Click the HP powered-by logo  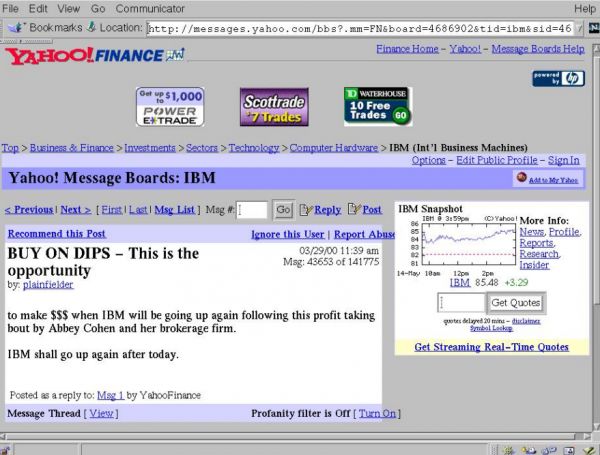coord(559,78)
